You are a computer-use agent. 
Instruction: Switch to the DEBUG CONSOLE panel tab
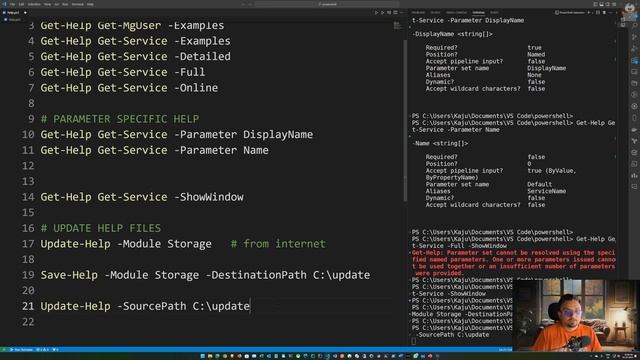click(456, 13)
